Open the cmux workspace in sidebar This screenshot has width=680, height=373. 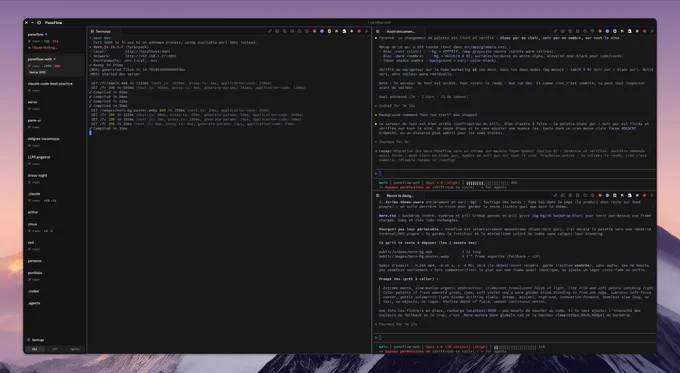(33, 224)
